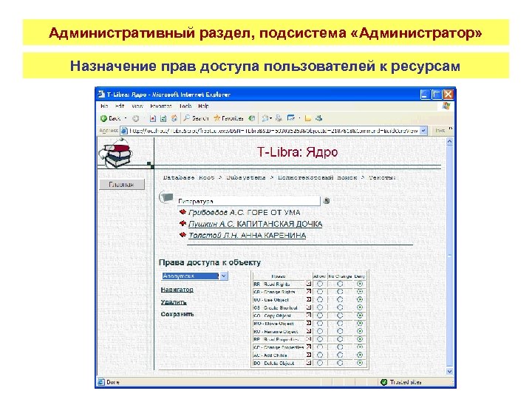Image resolution: width=532 pixels, height=399 pixels.
Task: Open the Search pane from toolbar
Action: 196,118
